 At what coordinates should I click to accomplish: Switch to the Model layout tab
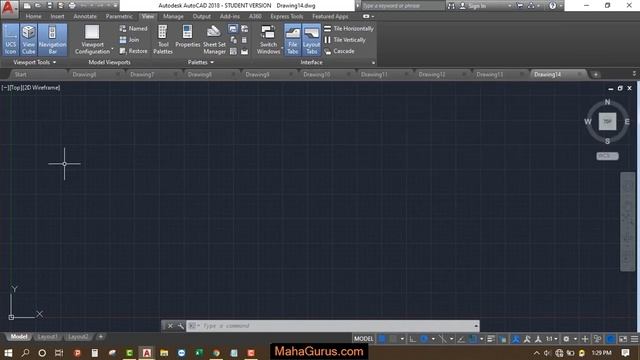point(19,337)
